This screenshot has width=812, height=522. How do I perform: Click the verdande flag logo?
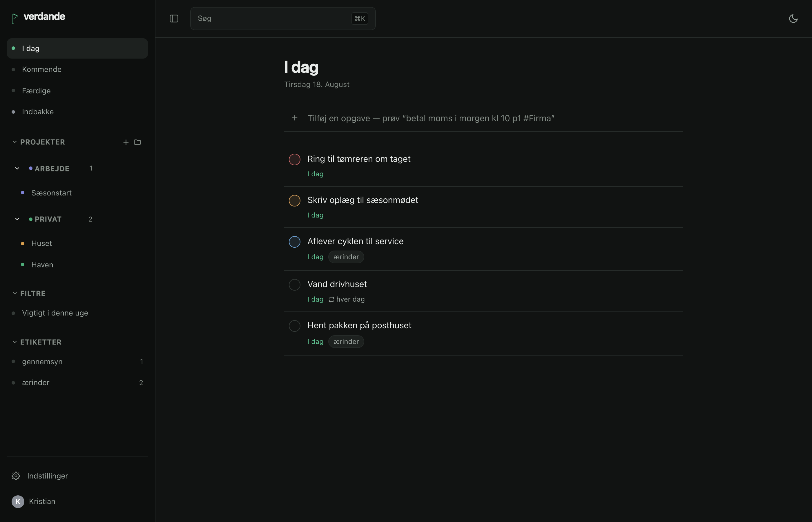pos(14,18)
